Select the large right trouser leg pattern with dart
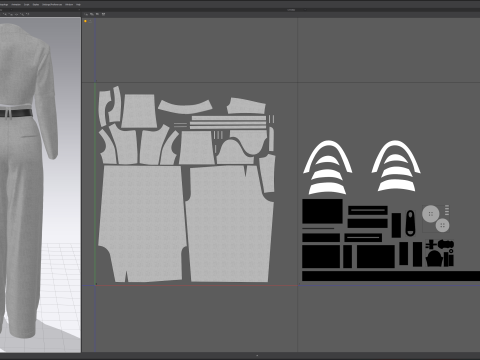This screenshot has width=480, height=360. click(x=230, y=223)
